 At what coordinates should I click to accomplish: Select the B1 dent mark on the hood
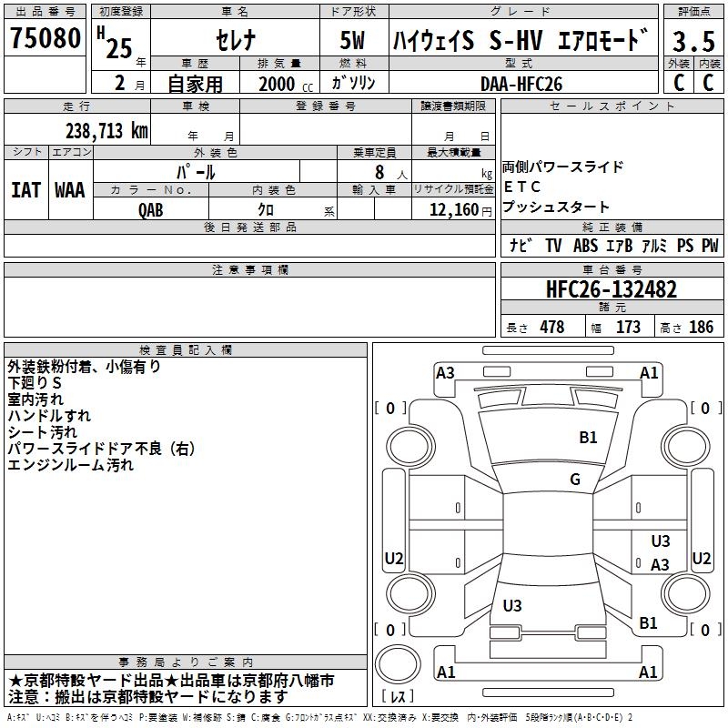point(588,438)
